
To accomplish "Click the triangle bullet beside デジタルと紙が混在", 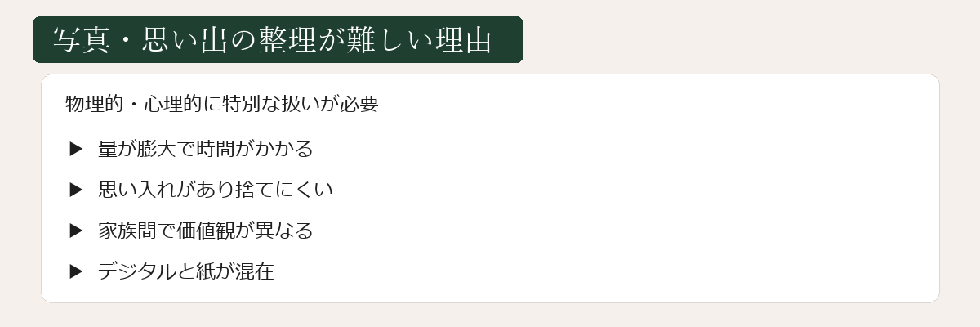I will click(77, 271).
